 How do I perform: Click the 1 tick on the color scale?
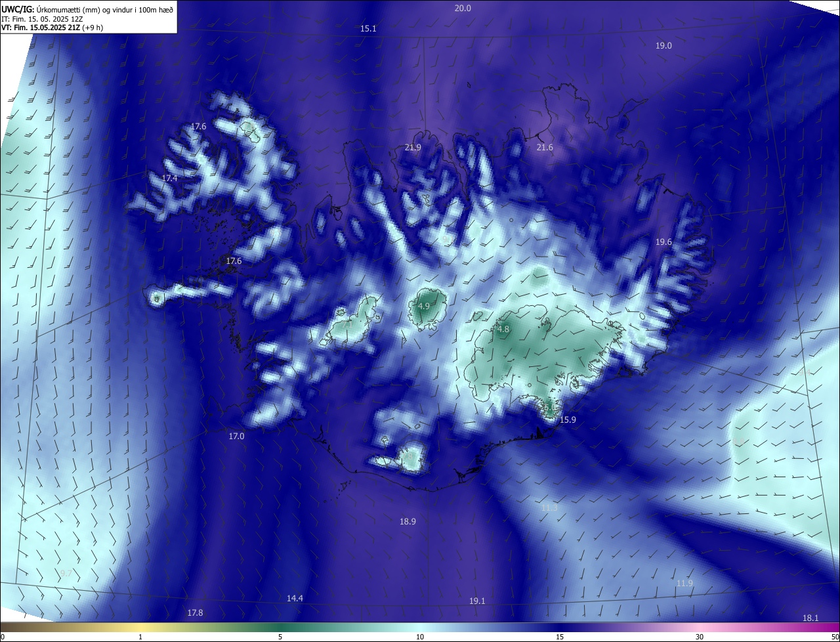point(140,637)
